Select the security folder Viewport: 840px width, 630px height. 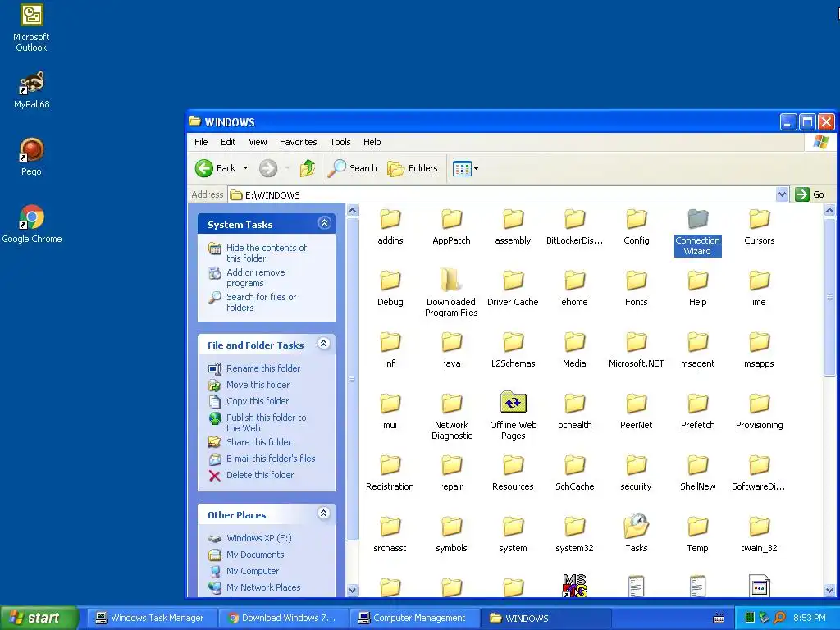[636, 473]
